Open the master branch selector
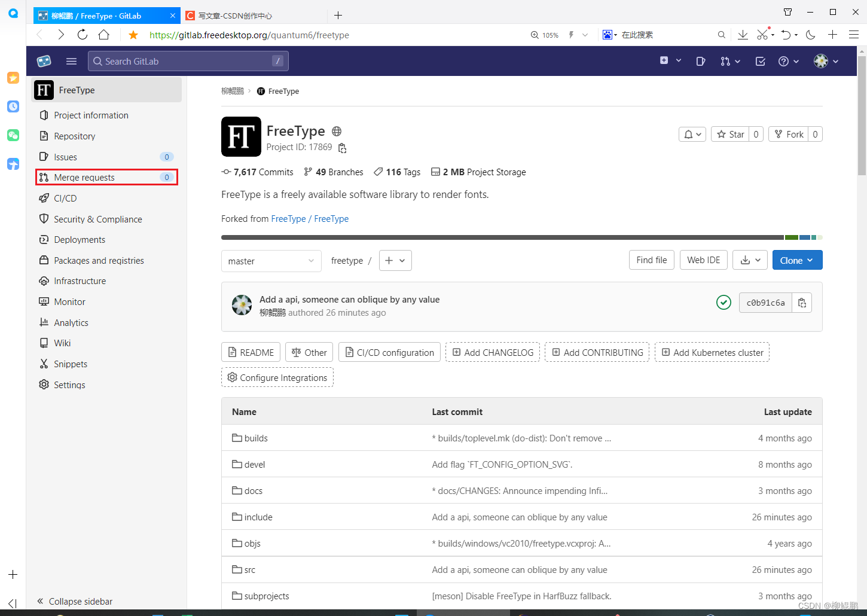This screenshot has height=616, width=867. [271, 261]
